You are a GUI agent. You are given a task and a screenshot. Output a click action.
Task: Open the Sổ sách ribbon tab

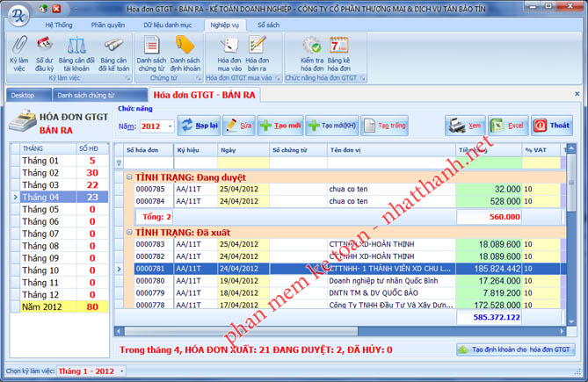tap(268, 25)
